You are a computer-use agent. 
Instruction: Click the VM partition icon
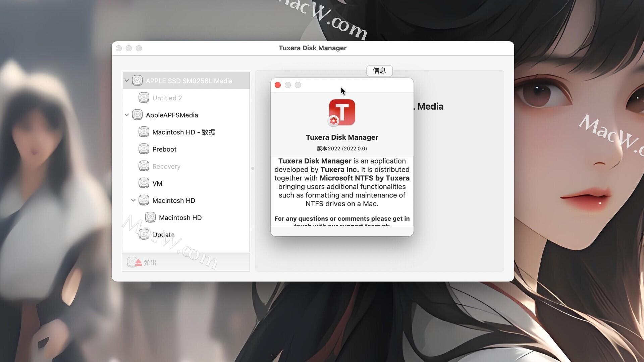144,183
